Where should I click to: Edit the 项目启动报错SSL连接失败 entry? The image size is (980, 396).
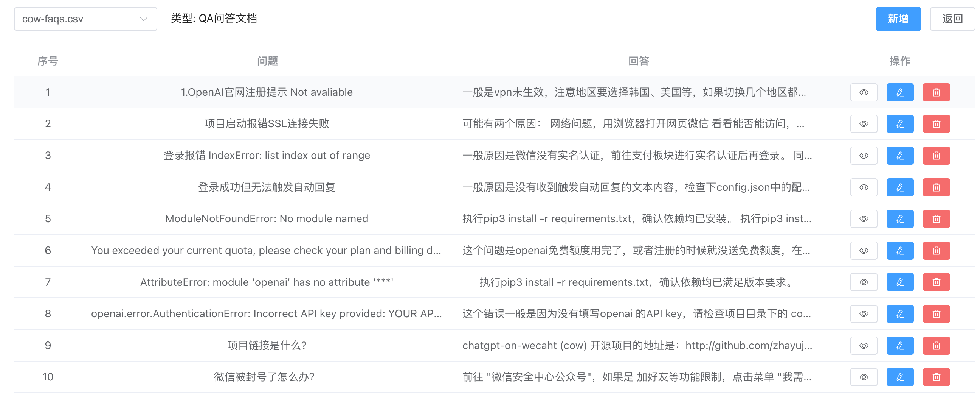point(899,124)
